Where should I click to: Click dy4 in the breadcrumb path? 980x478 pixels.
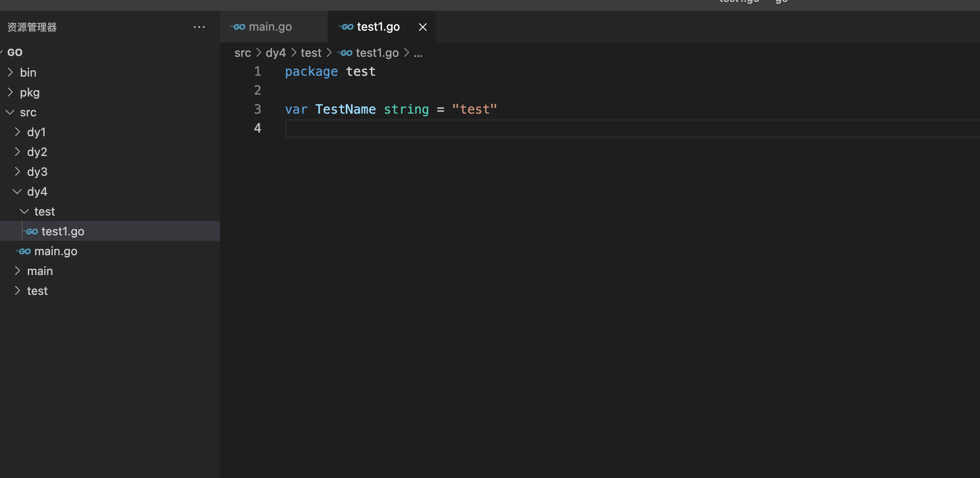click(x=275, y=53)
